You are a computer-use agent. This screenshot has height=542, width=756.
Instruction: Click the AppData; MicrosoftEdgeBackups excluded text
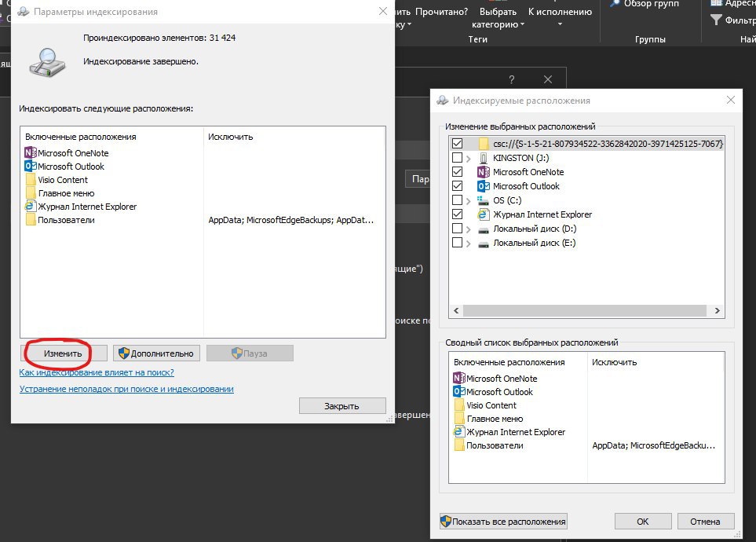290,220
